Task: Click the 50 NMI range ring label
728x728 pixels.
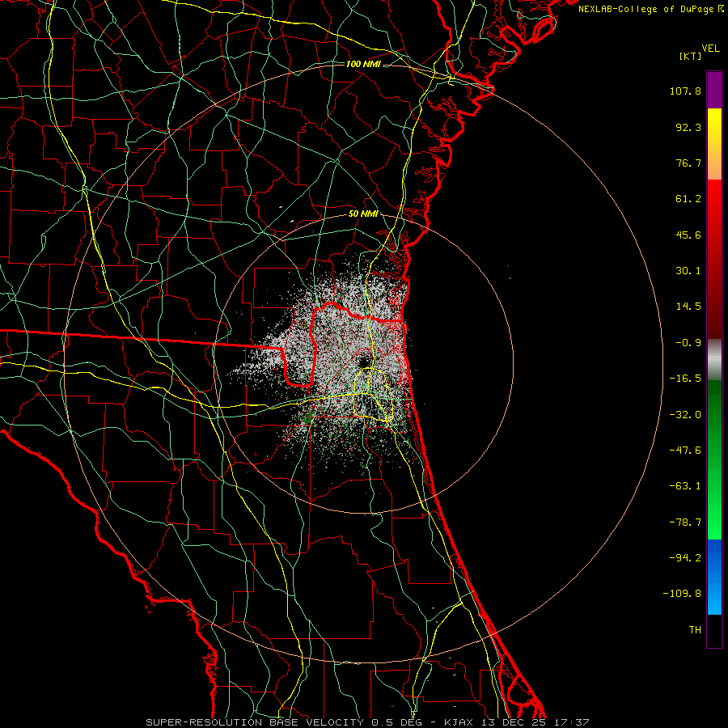Action: pos(363,214)
